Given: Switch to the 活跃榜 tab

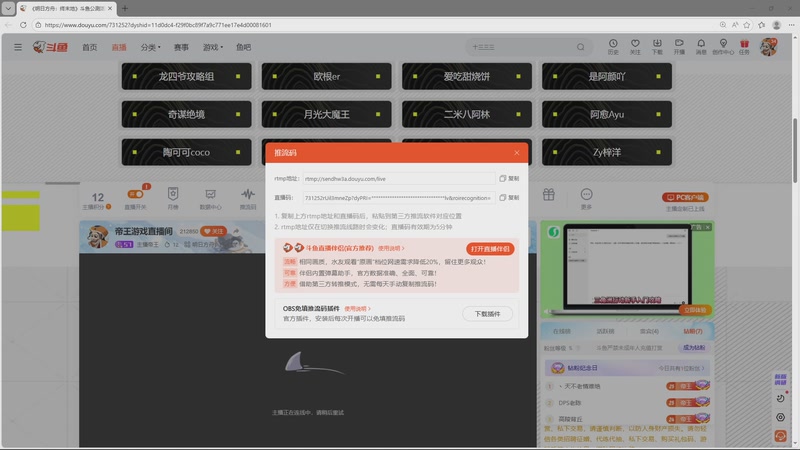Looking at the screenshot, I should (606, 331).
